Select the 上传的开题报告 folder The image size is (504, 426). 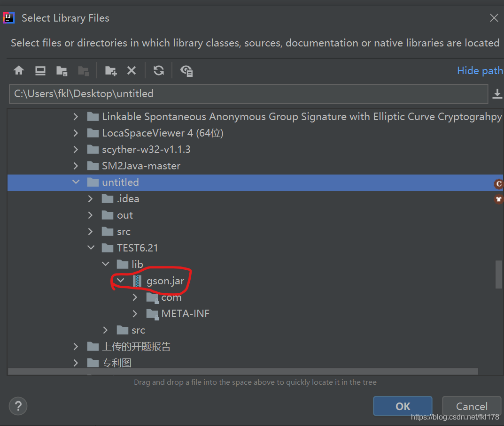tap(136, 347)
